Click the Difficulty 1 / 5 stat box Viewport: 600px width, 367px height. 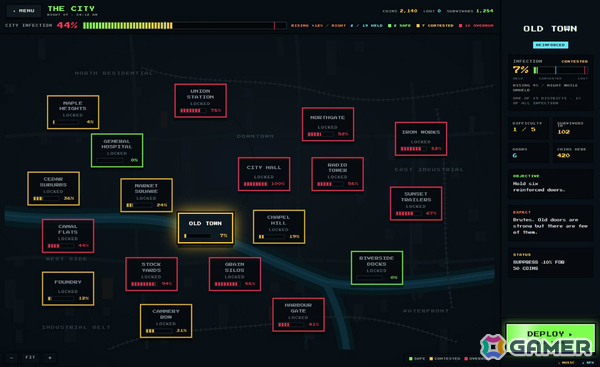pos(528,128)
